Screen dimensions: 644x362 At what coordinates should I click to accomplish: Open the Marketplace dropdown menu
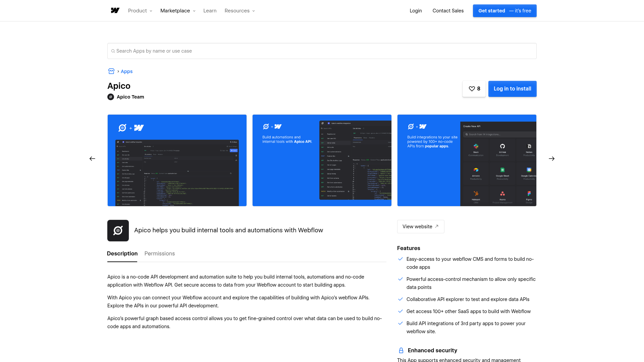178,11
